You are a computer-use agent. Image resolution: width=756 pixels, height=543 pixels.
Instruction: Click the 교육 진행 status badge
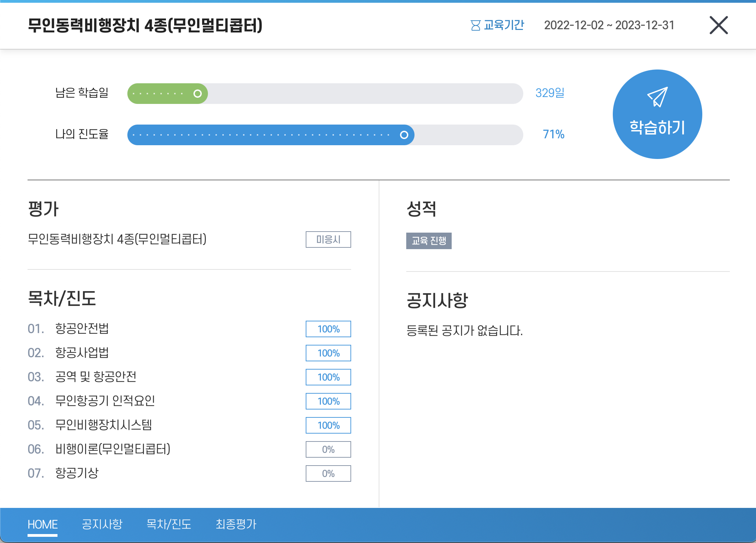coord(429,242)
